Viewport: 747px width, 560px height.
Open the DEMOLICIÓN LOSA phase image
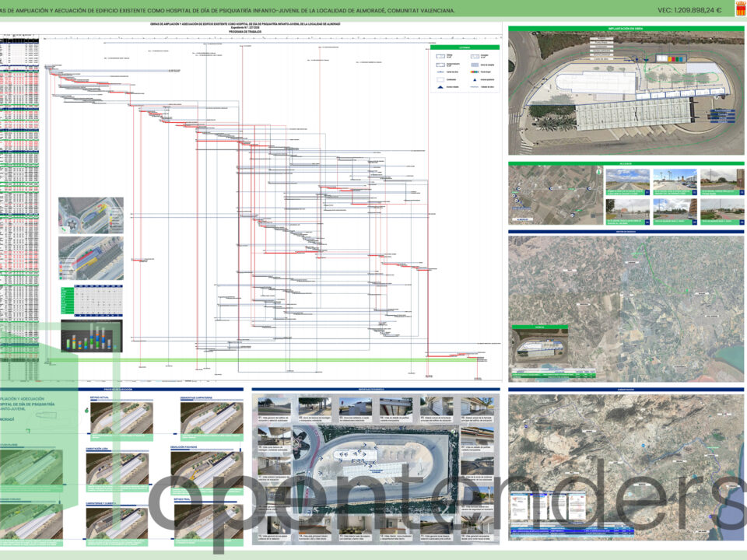[x=117, y=468]
